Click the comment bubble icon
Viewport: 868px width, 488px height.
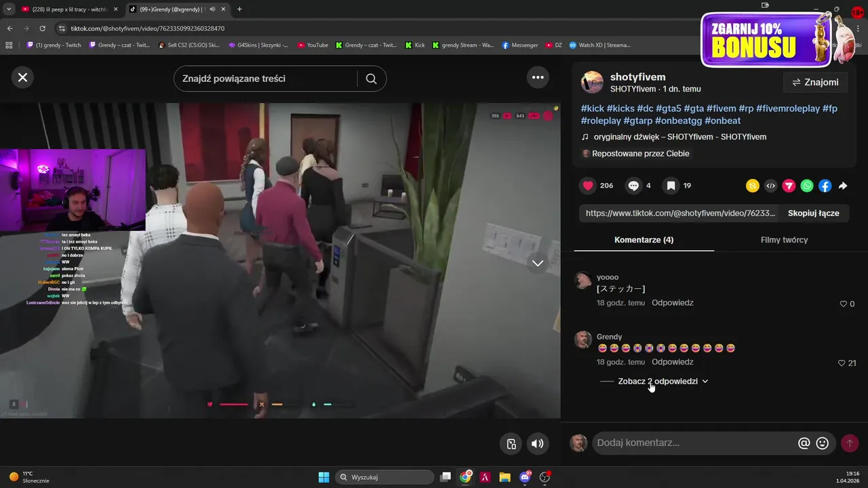pos(633,186)
